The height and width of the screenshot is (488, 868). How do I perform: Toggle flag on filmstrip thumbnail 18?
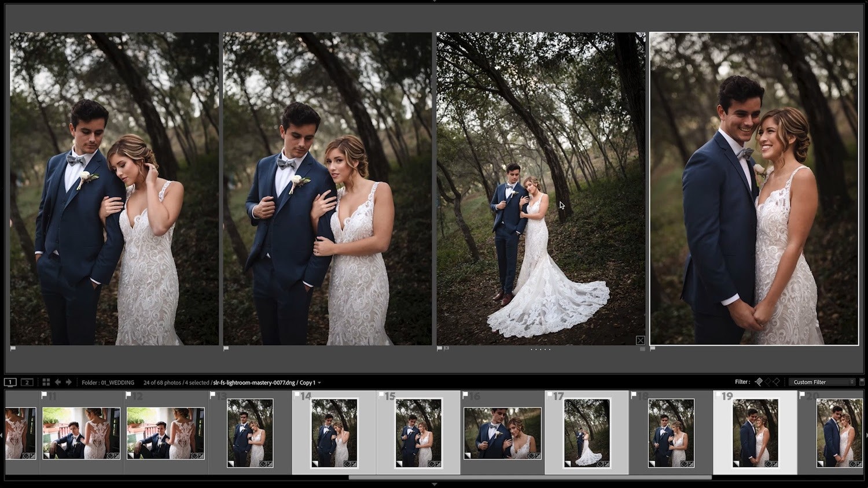pyautogui.click(x=634, y=395)
